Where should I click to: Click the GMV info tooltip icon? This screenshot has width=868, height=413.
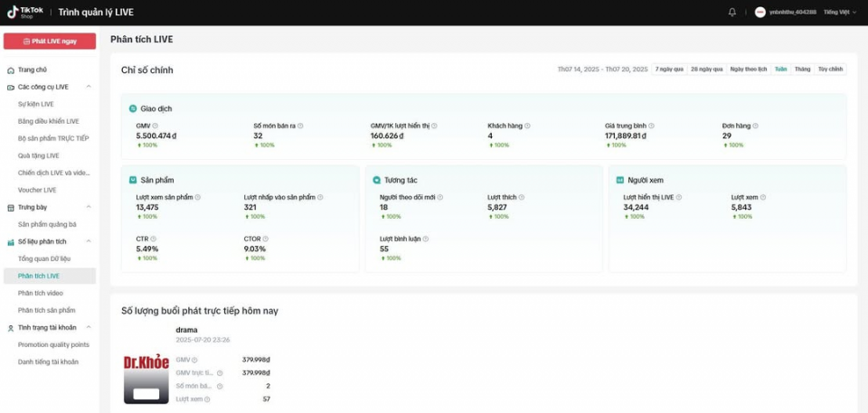tap(155, 126)
